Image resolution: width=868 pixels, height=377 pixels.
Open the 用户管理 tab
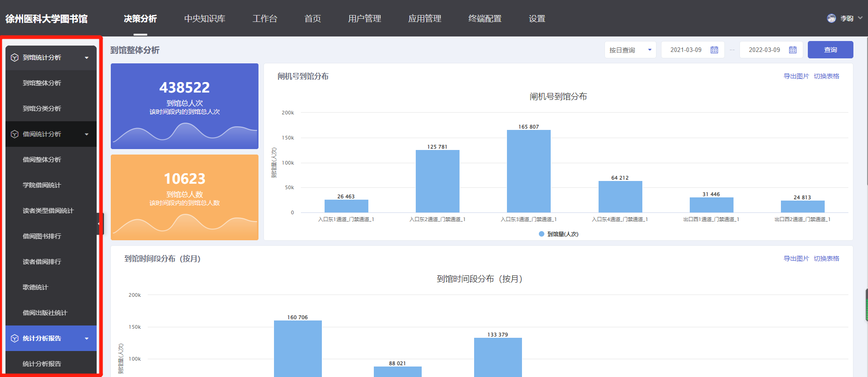coord(364,19)
